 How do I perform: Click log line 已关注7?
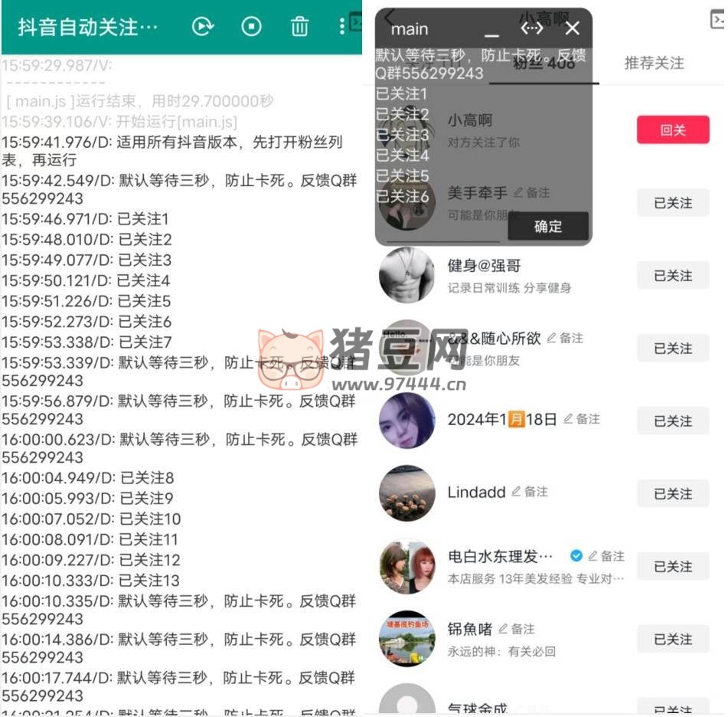coord(87,342)
